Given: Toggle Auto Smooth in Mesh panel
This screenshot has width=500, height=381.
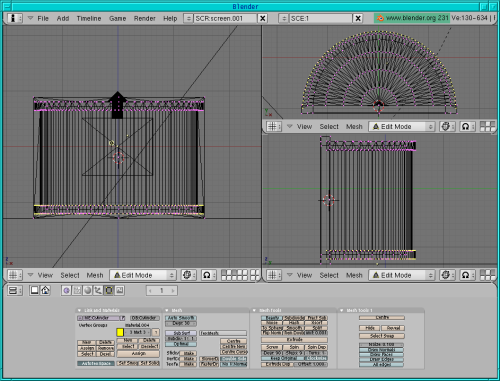Looking at the screenshot, I should pos(181,318).
